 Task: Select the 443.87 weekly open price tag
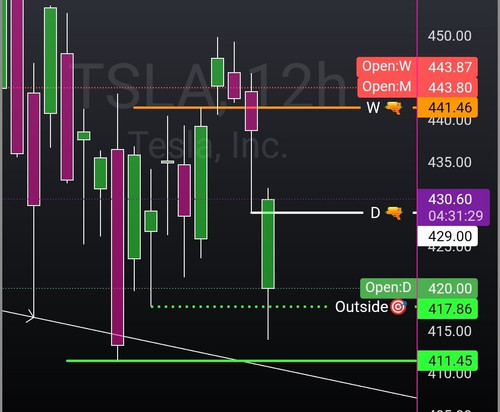pos(448,67)
